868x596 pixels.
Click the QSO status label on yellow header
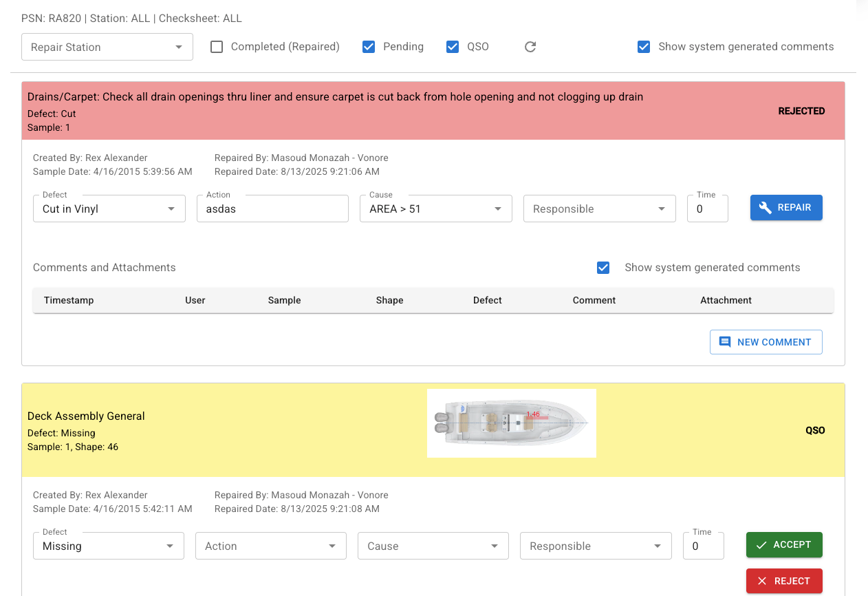pyautogui.click(x=815, y=430)
